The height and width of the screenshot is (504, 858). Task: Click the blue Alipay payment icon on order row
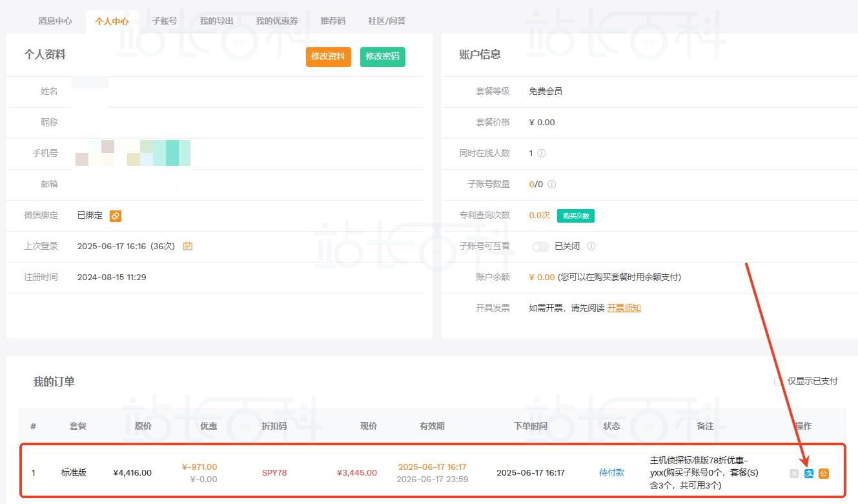click(x=809, y=473)
